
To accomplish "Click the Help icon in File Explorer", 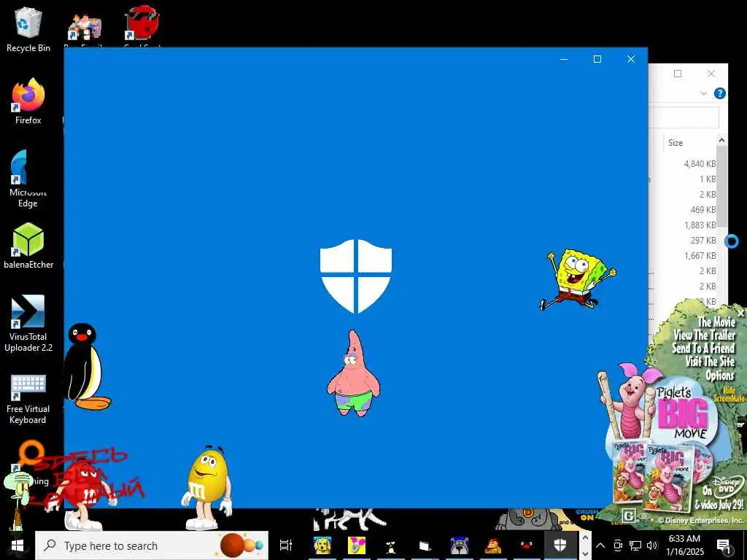I will coord(720,93).
